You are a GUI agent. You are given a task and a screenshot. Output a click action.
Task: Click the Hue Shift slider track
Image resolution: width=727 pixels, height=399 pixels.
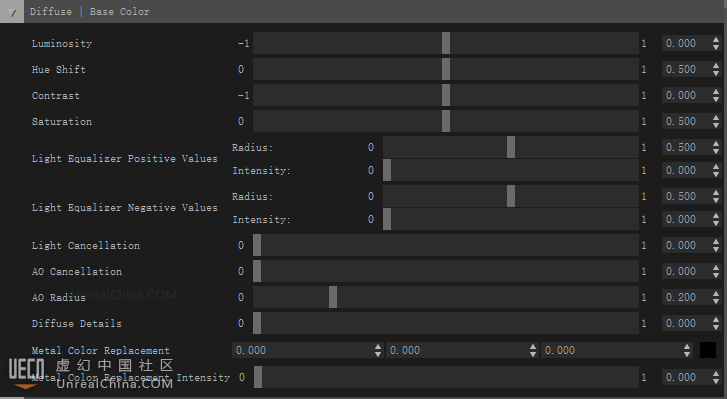[x=446, y=69]
